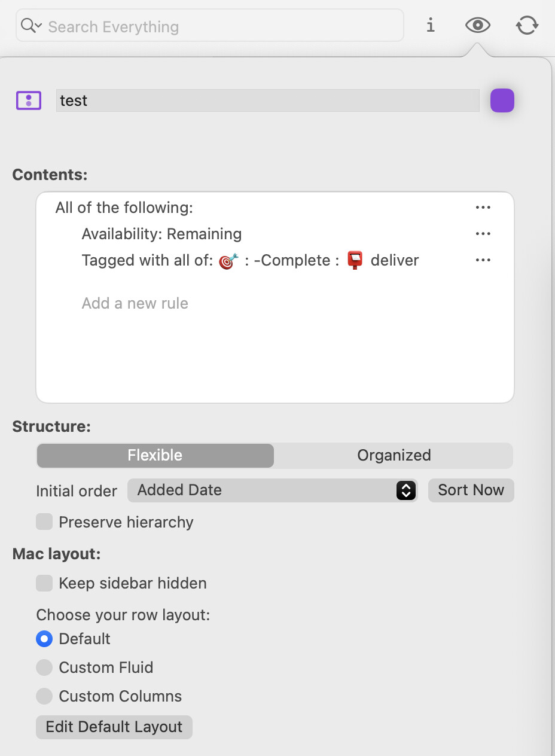Viewport: 555px width, 756px height.
Task: Select Custom Columns row layout
Action: tap(44, 696)
